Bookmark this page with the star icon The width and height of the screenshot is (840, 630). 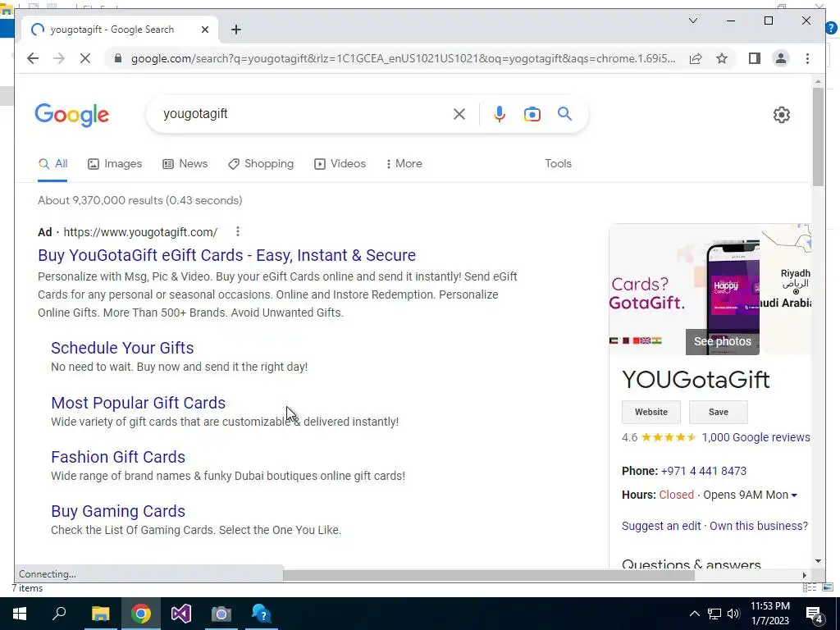[722, 58]
